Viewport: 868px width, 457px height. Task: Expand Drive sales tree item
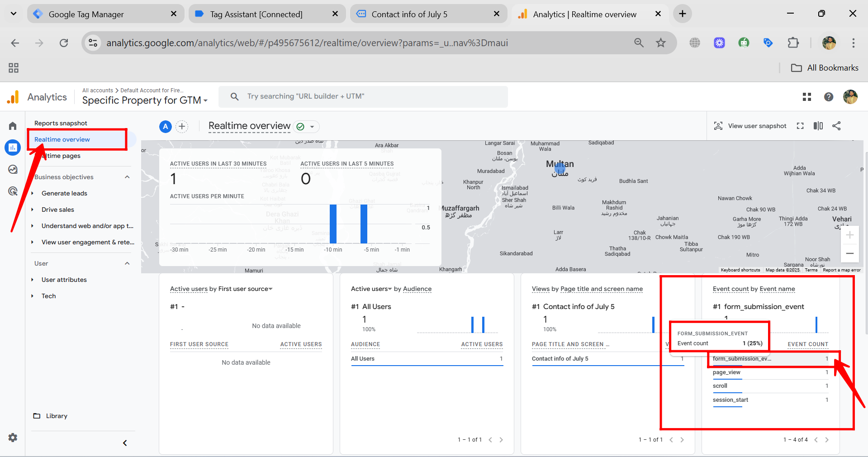32,209
